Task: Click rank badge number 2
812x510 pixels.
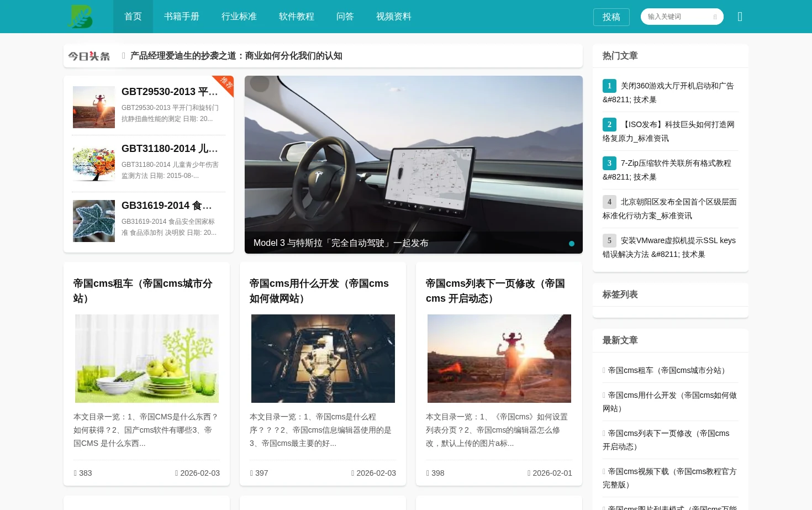Action: tap(609, 124)
